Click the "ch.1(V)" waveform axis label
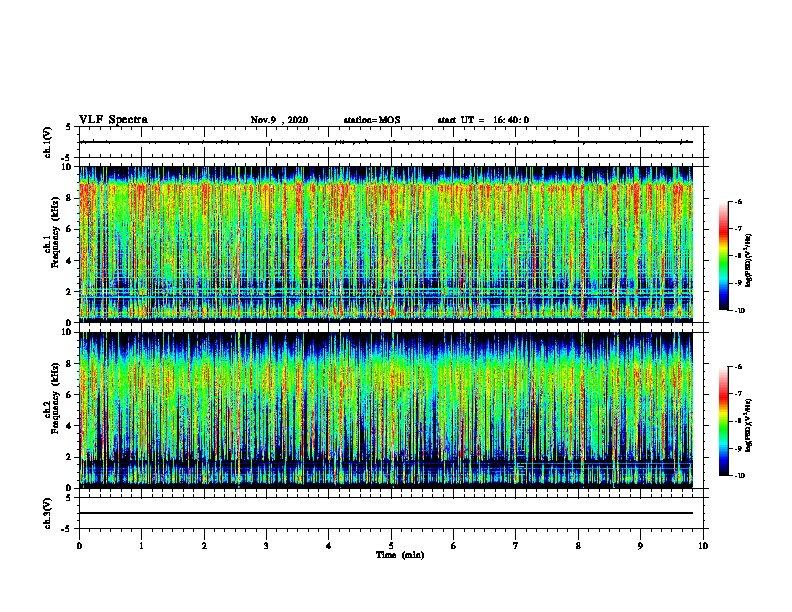792x612 pixels. 48,142
